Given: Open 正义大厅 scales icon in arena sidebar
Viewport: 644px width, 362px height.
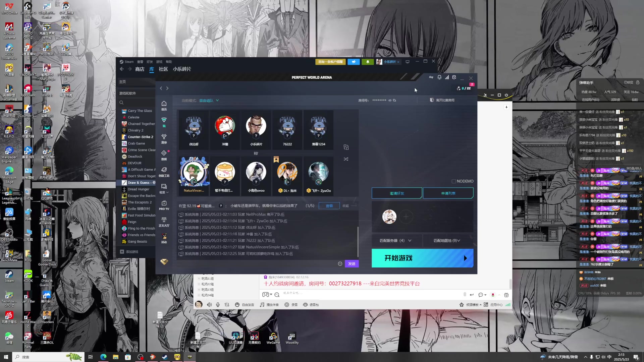Looking at the screenshot, I should pyautogui.click(x=164, y=222).
